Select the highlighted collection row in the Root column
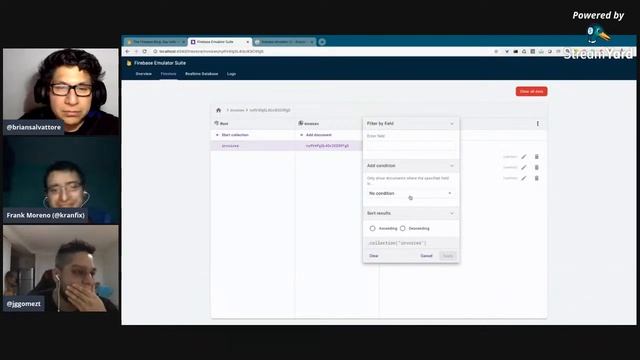 point(253,146)
